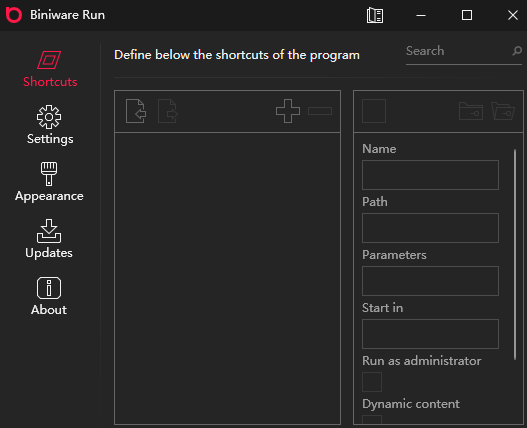The width and height of the screenshot is (527, 428).
Task: Open the documentation book icon in title bar
Action: coord(375,15)
